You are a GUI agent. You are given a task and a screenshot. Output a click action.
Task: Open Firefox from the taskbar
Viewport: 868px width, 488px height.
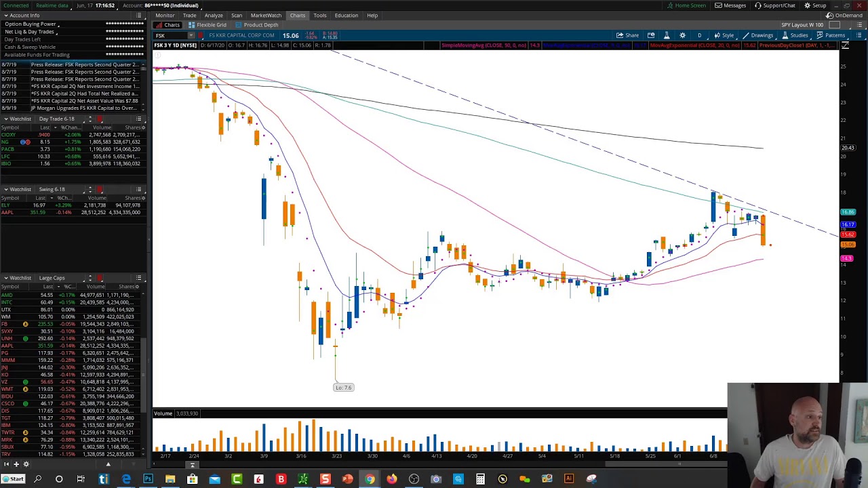coord(391,479)
